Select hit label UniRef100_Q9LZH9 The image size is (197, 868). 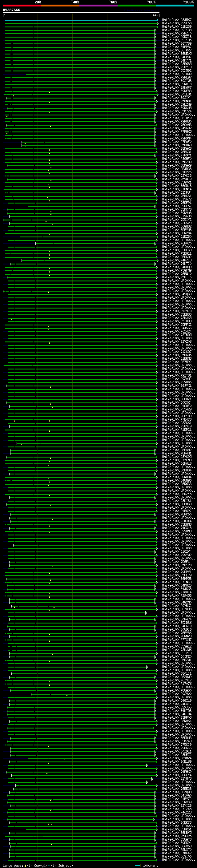[177, 104]
